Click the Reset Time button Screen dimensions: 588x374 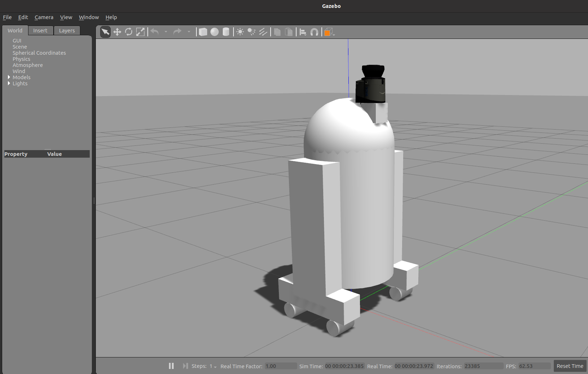570,366
